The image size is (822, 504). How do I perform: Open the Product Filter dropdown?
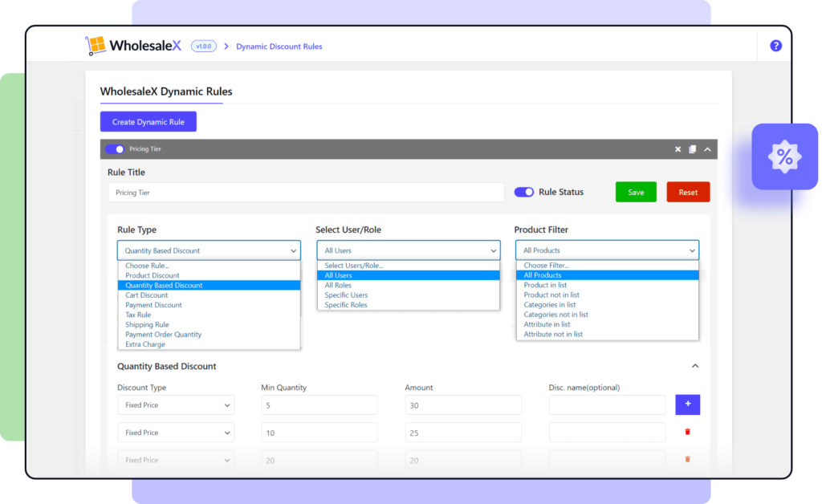pyautogui.click(x=607, y=250)
